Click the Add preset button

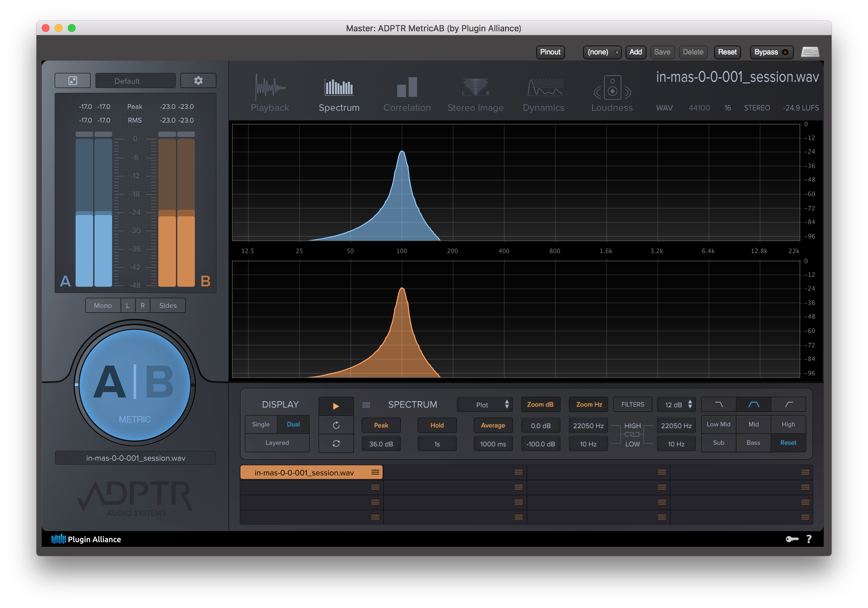point(635,52)
